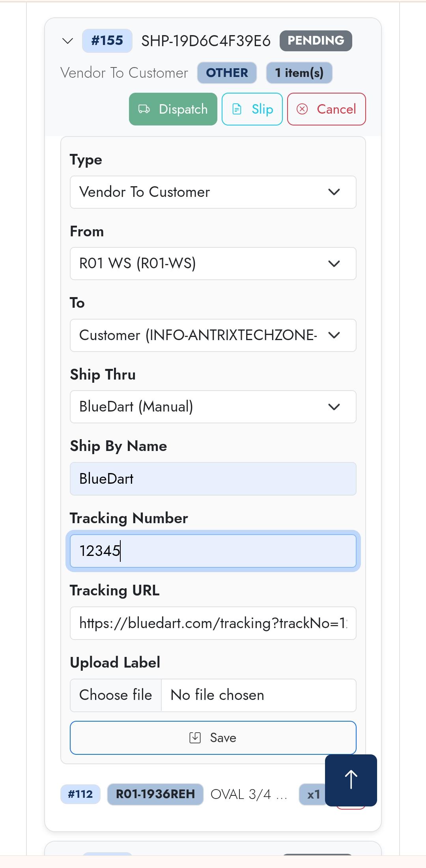Choose a file for Upload Label

116,695
